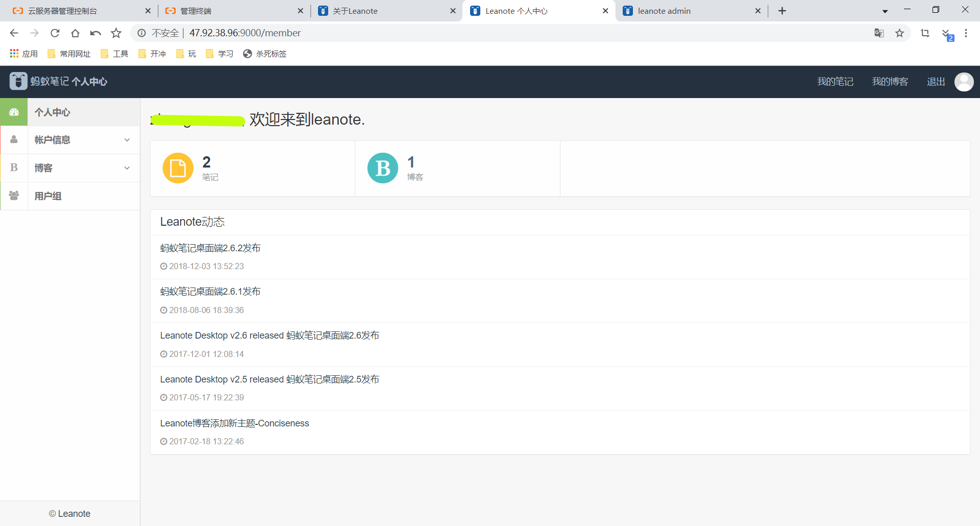Open news 蚂蚁笔记桌面端2.6.1发布
The width and height of the screenshot is (980, 526).
tap(210, 292)
